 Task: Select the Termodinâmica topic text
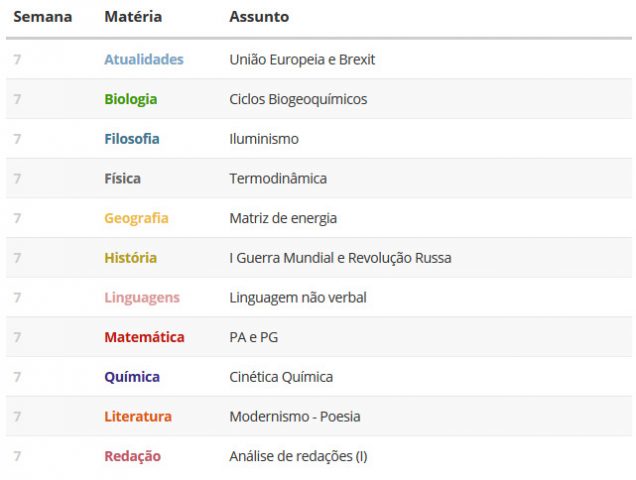(278, 179)
